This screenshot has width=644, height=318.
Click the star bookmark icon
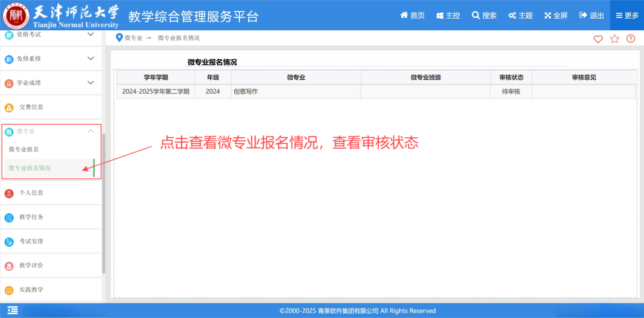[614, 39]
